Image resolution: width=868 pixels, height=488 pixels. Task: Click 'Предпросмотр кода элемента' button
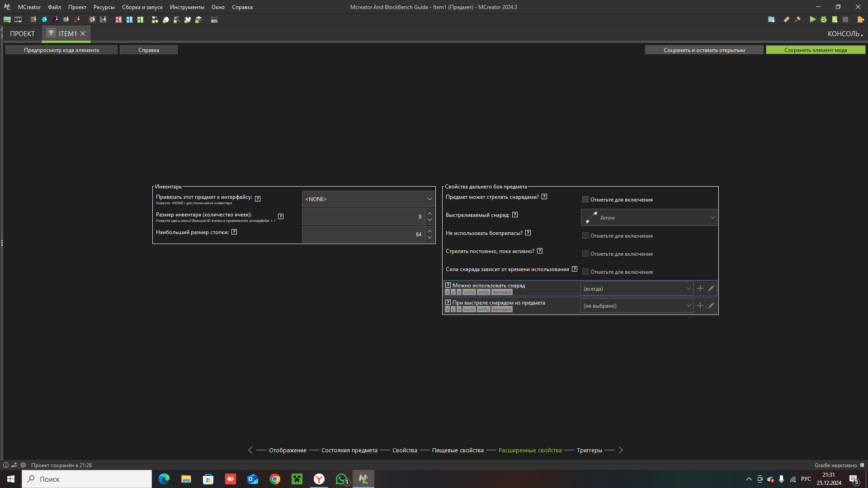pos(61,50)
